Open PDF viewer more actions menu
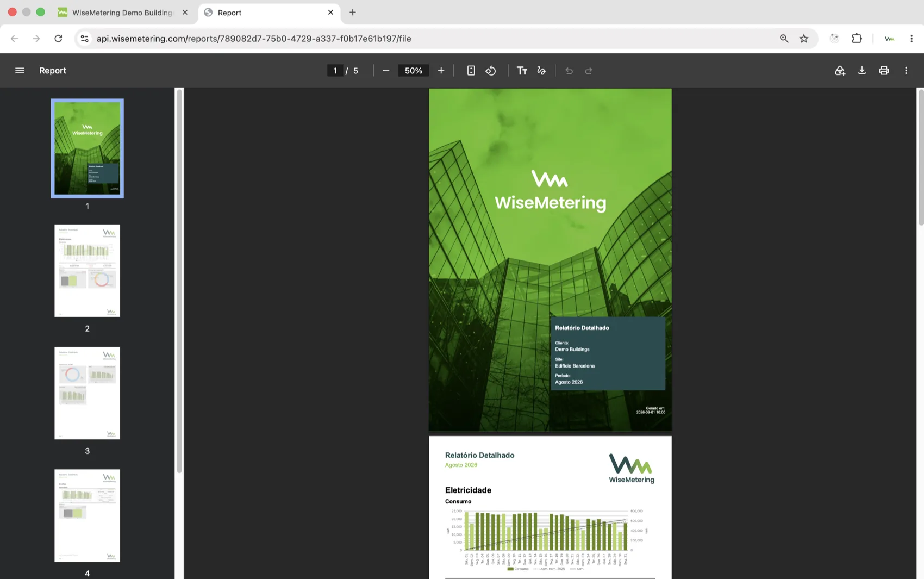Viewport: 924px width, 579px height. [906, 71]
